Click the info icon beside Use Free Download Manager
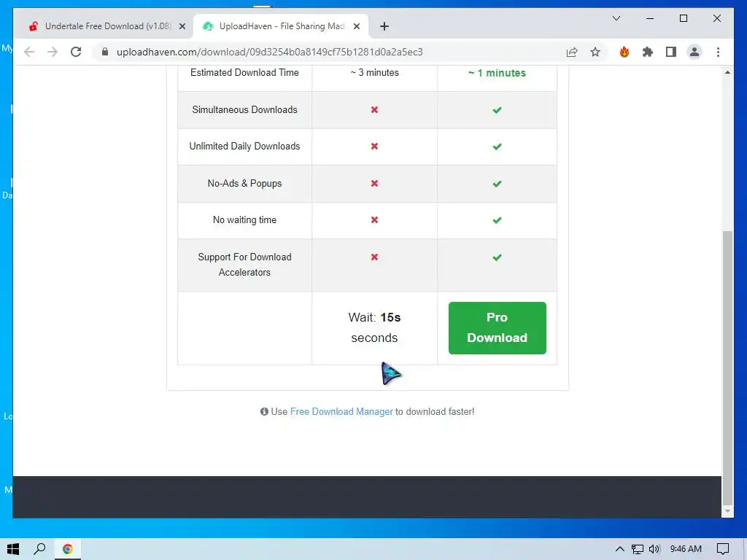The width and height of the screenshot is (747, 560). (264, 411)
